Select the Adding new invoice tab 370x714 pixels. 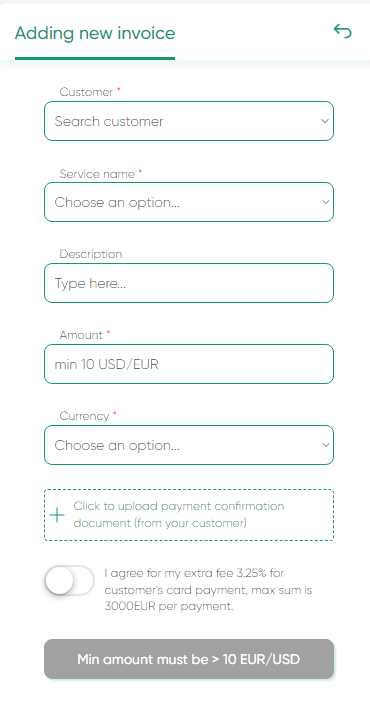95,33
